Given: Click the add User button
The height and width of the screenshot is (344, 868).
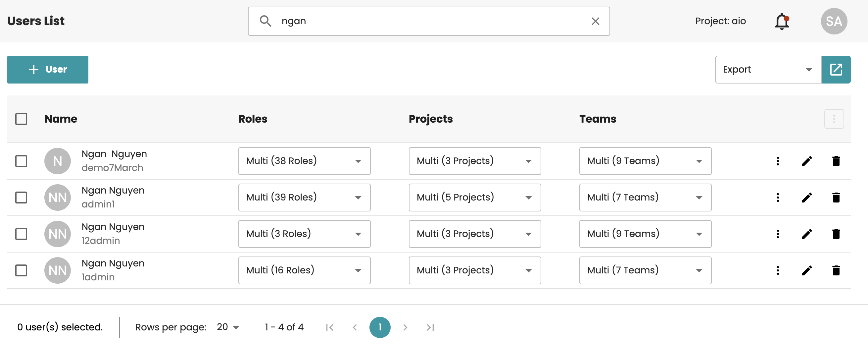Looking at the screenshot, I should [x=48, y=70].
